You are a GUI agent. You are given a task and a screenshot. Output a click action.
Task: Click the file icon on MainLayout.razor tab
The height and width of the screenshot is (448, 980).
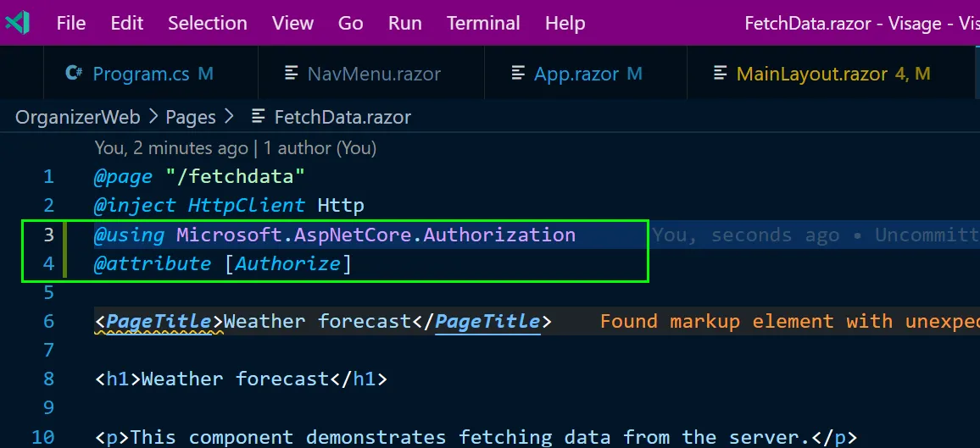(721, 74)
